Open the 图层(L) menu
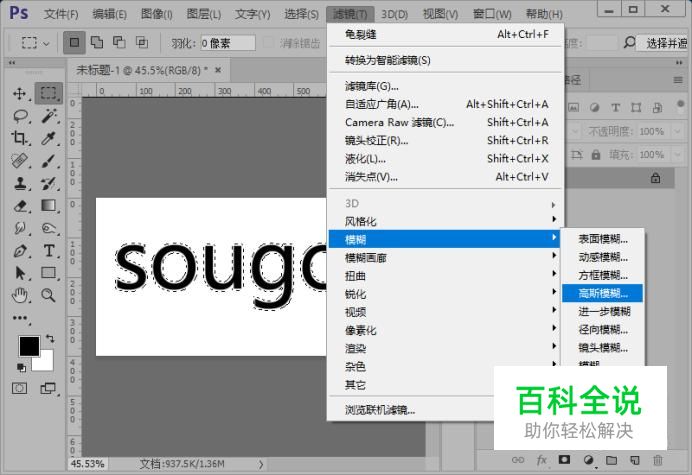 (203, 14)
